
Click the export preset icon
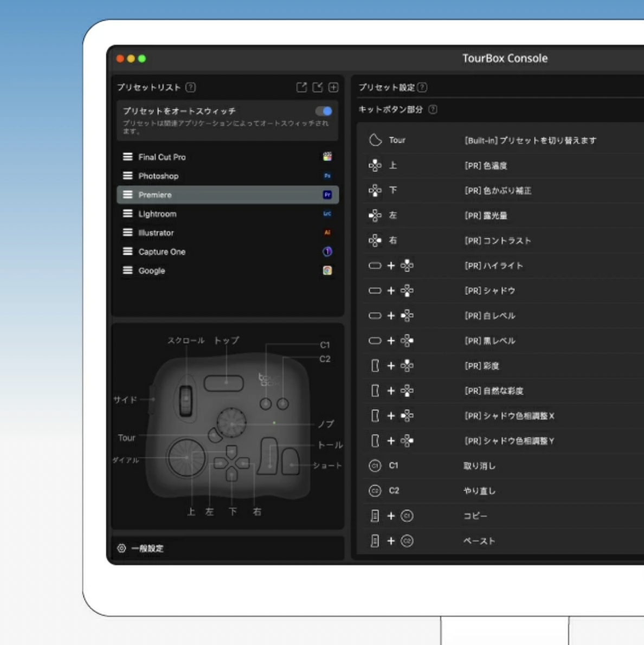tap(301, 87)
